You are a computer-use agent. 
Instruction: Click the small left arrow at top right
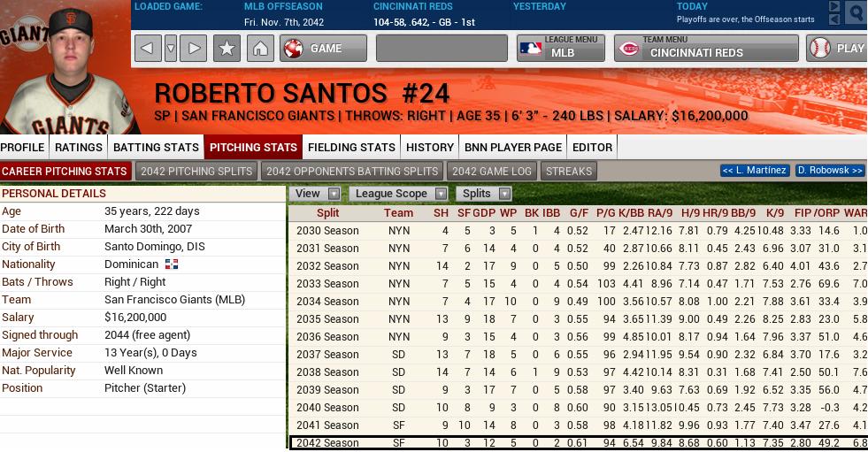pos(834,19)
